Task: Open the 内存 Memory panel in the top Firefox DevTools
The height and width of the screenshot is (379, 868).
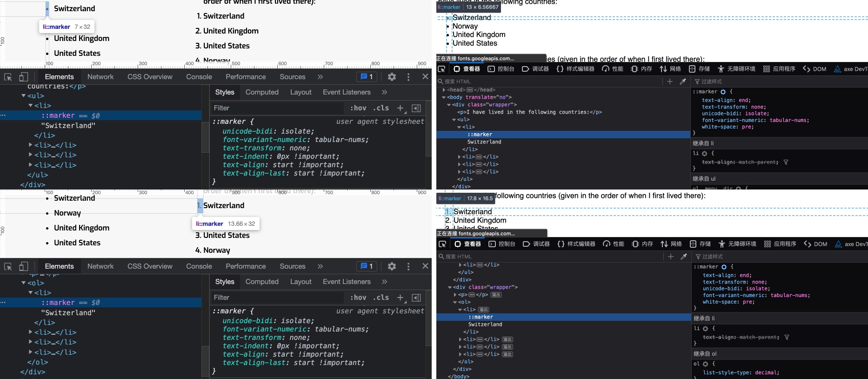Action: pyautogui.click(x=641, y=69)
